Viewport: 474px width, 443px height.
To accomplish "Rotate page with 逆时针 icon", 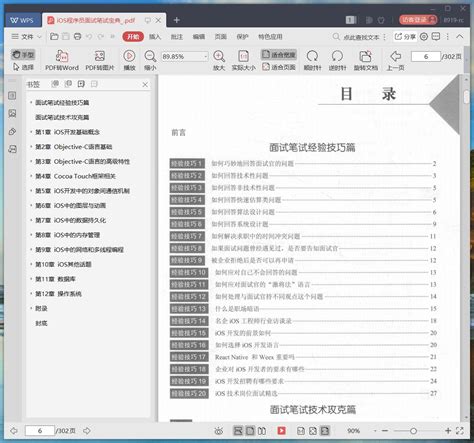I will (x=337, y=56).
